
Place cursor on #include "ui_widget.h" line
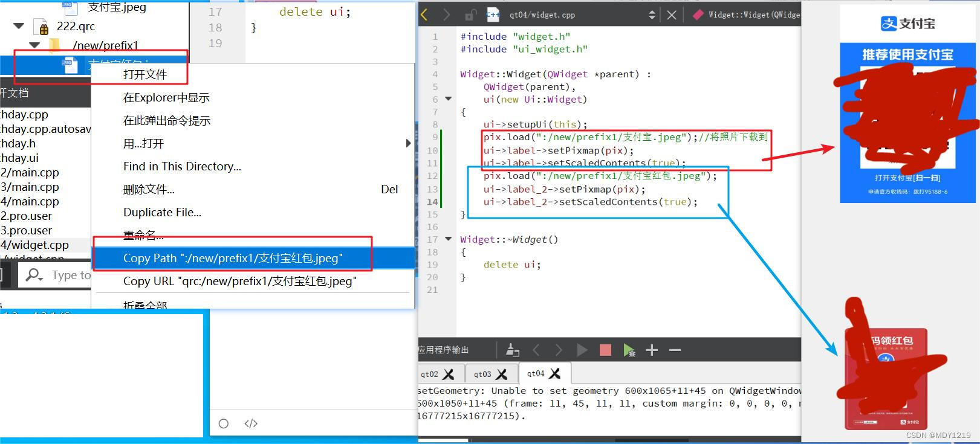point(524,49)
